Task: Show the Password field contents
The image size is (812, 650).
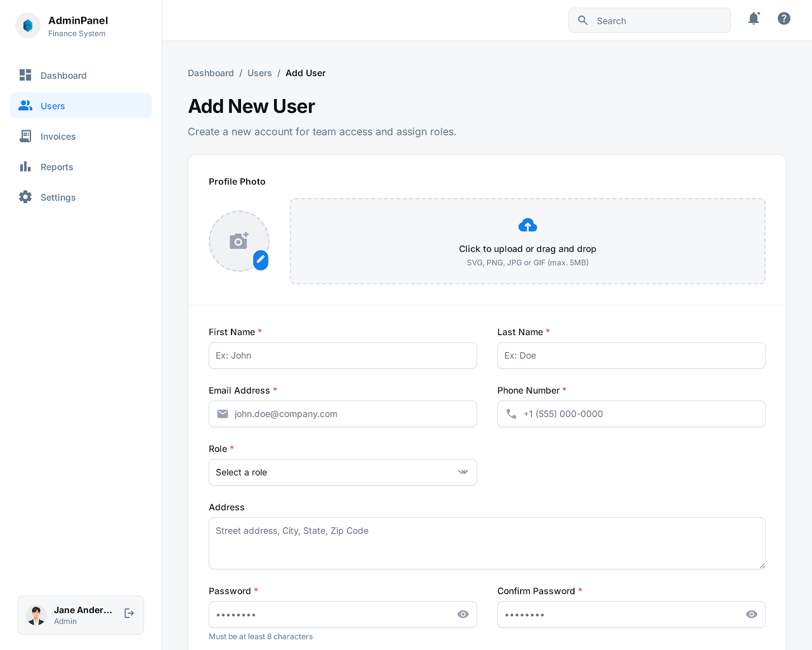Action: pyautogui.click(x=463, y=614)
